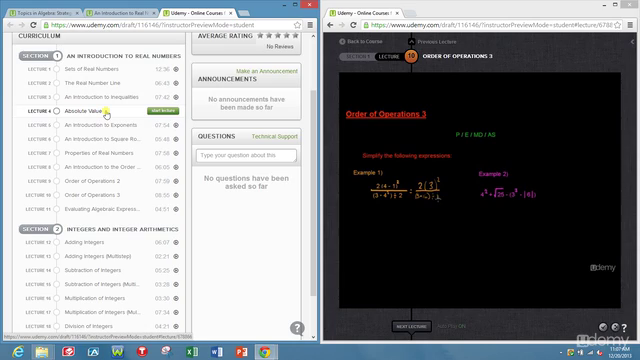Click the question text input field

click(x=246, y=156)
